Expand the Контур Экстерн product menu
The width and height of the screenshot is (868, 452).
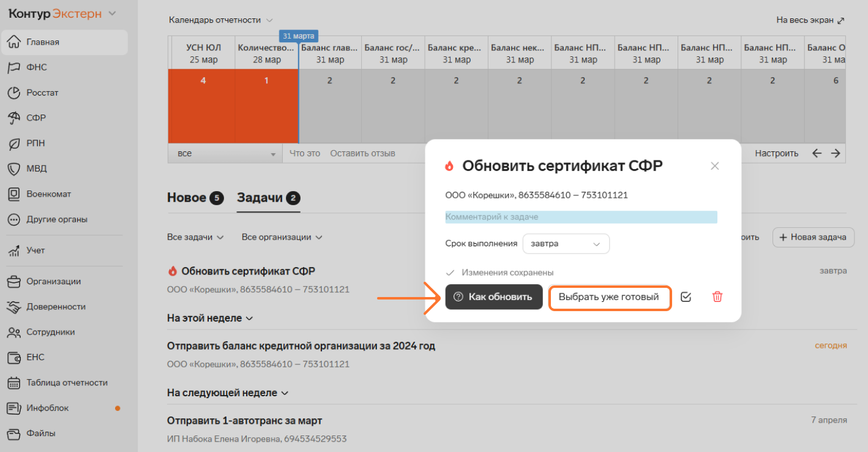[x=112, y=13]
